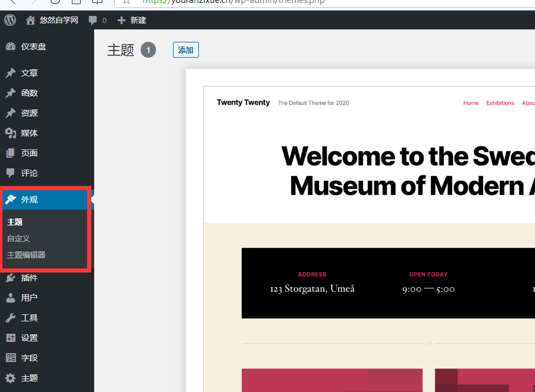Click the wrench icon next to 工具

point(11,318)
